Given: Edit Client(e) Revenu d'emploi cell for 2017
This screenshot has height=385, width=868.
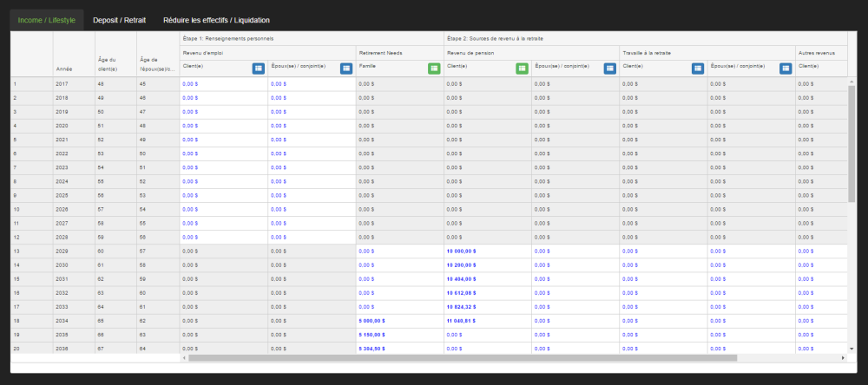Looking at the screenshot, I should pos(224,84).
